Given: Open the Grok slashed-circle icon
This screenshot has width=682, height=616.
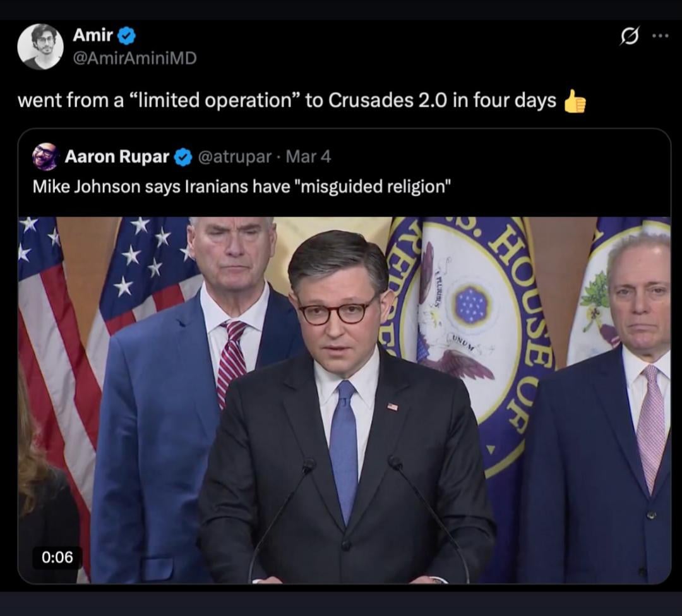Looking at the screenshot, I should pyautogui.click(x=628, y=37).
